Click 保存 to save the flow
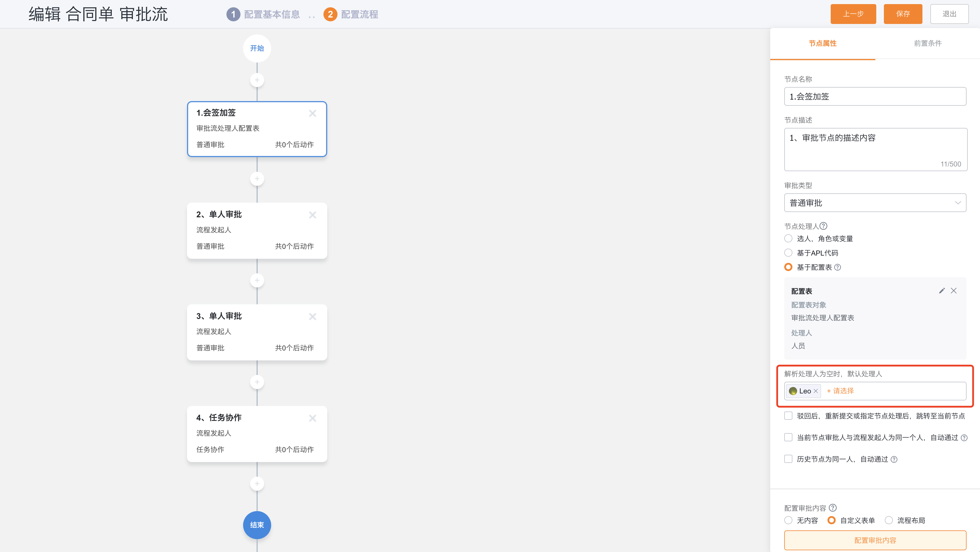This screenshot has width=980, height=552. click(x=903, y=14)
